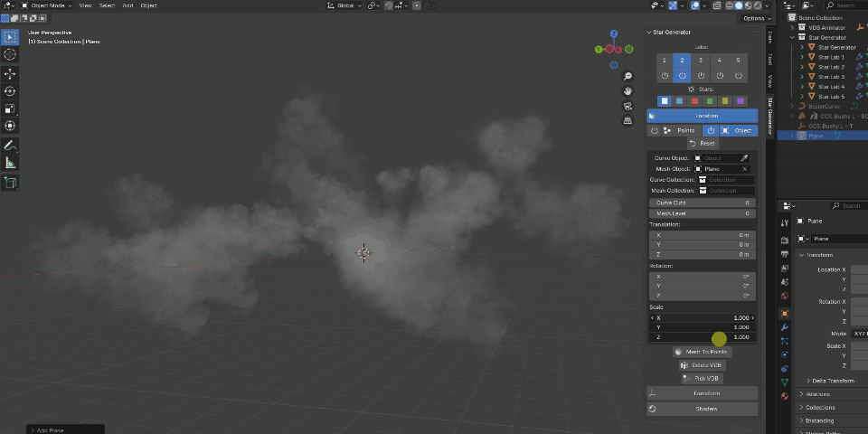Viewport: 868px width, 434px height.
Task: Open the Object menu
Action: (x=148, y=5)
